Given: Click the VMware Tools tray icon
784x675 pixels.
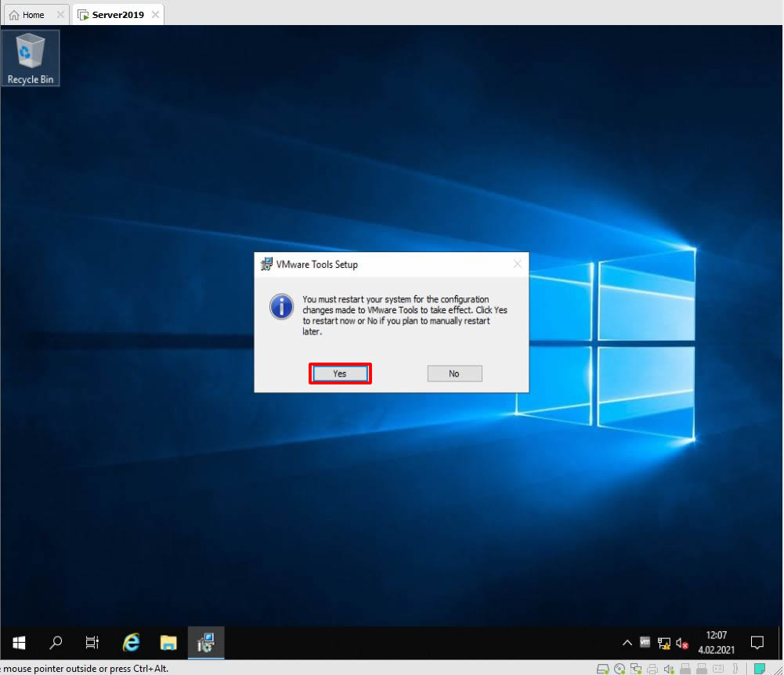Looking at the screenshot, I should point(645,642).
